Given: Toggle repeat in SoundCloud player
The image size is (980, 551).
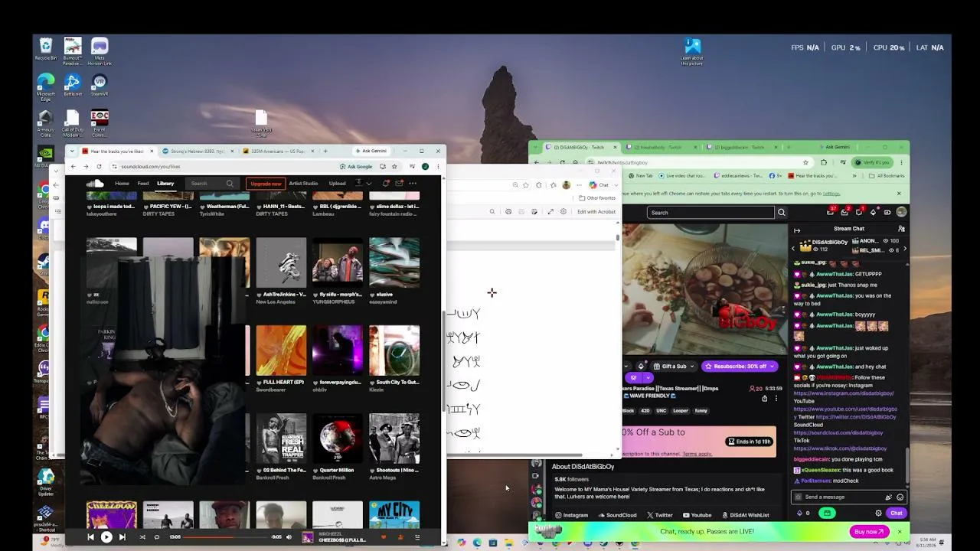Looking at the screenshot, I should [x=157, y=537].
